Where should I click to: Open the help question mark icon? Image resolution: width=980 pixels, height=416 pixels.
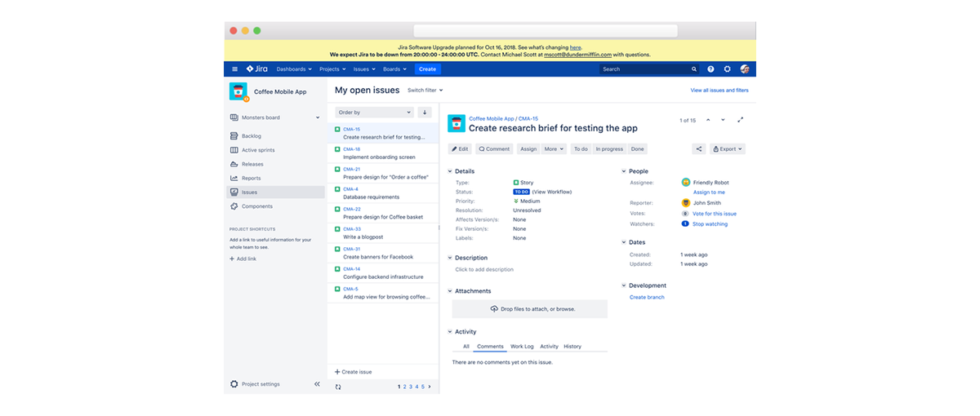pyautogui.click(x=710, y=69)
